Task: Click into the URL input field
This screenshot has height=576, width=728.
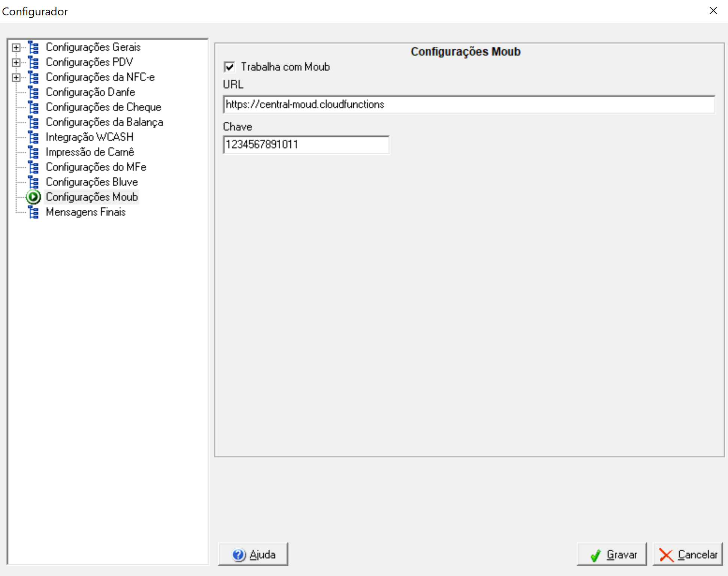Action: click(469, 104)
